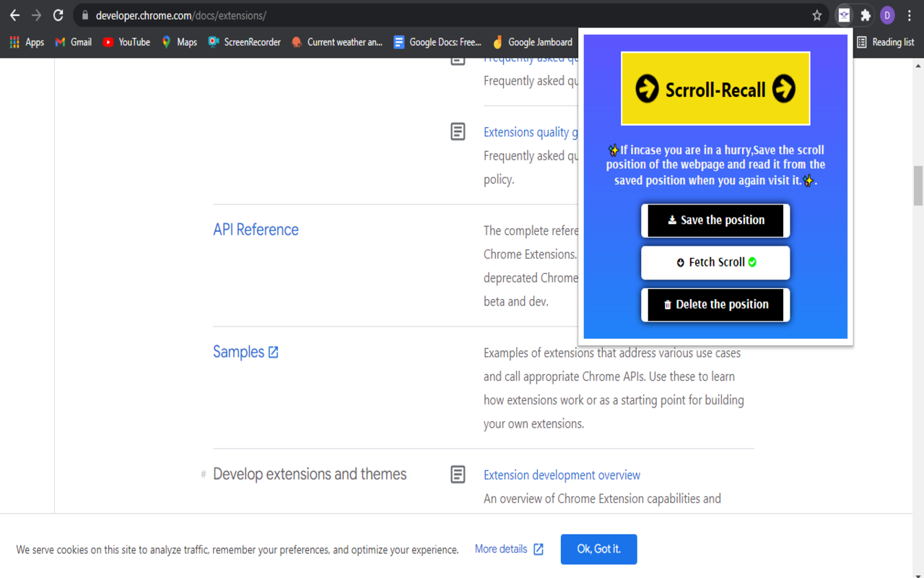Open the Extensions puzzle-piece menu
This screenshot has width=924, height=578.
pyautogui.click(x=866, y=15)
